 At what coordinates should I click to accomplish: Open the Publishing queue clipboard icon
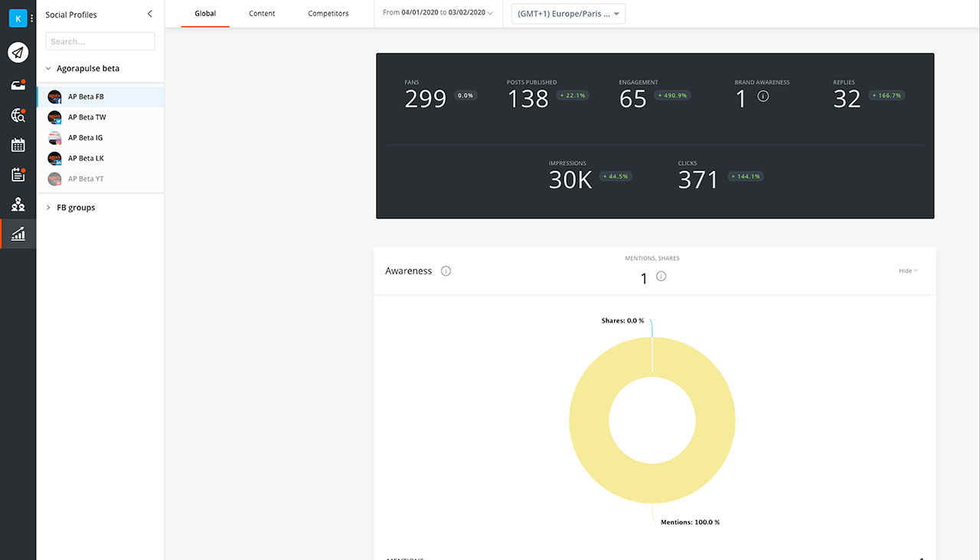18,174
